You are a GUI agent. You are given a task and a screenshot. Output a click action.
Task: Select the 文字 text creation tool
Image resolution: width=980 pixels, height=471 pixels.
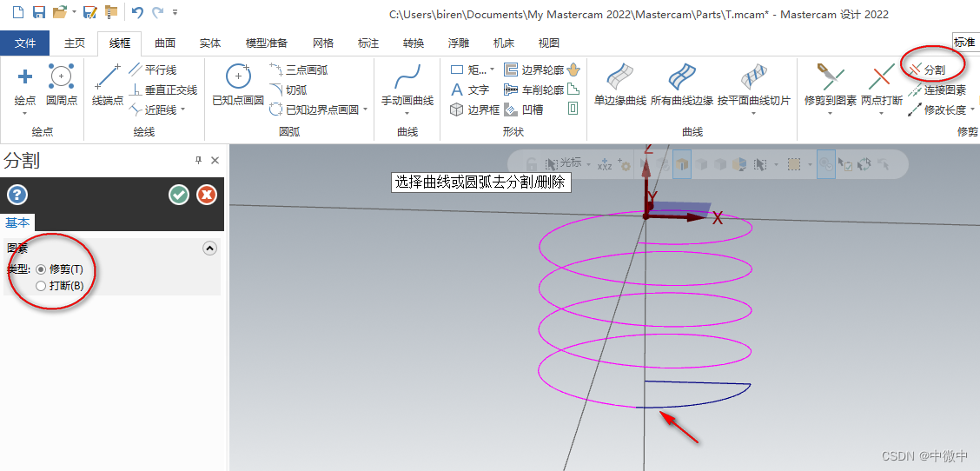click(470, 90)
